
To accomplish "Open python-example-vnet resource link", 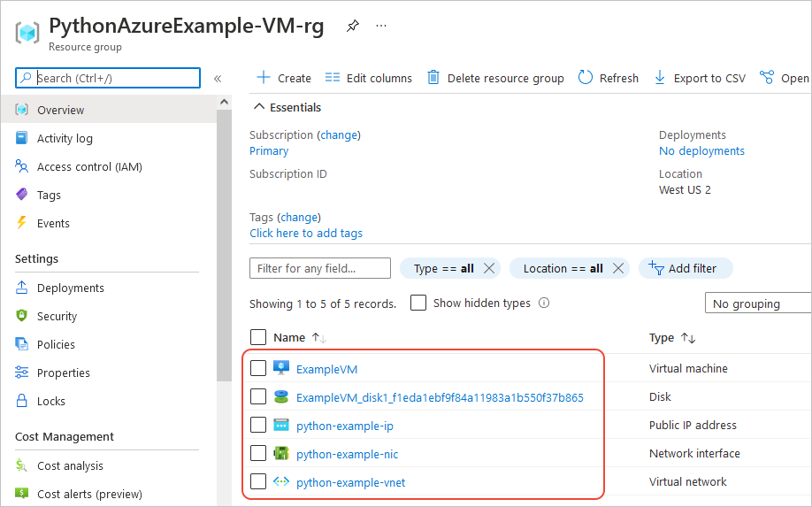I will [x=350, y=482].
